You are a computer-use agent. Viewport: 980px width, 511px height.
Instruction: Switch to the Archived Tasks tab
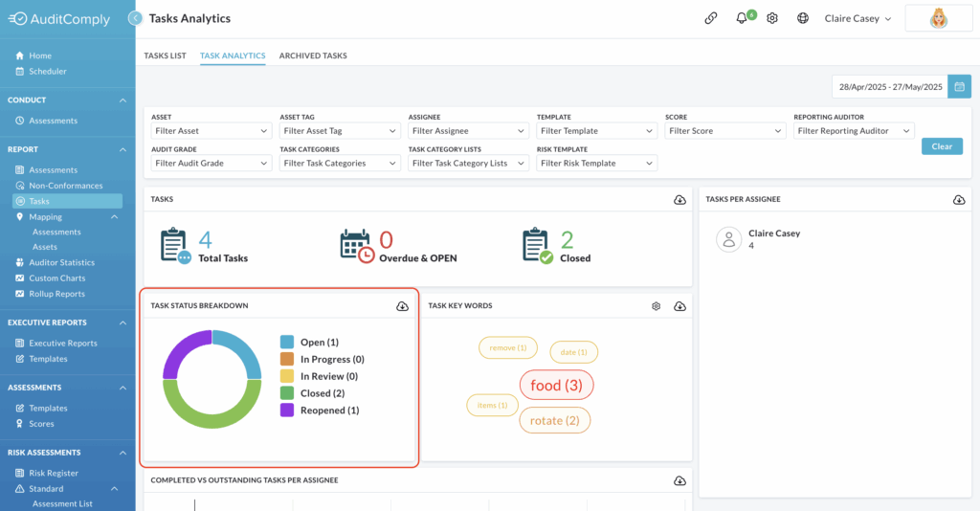[313, 56]
